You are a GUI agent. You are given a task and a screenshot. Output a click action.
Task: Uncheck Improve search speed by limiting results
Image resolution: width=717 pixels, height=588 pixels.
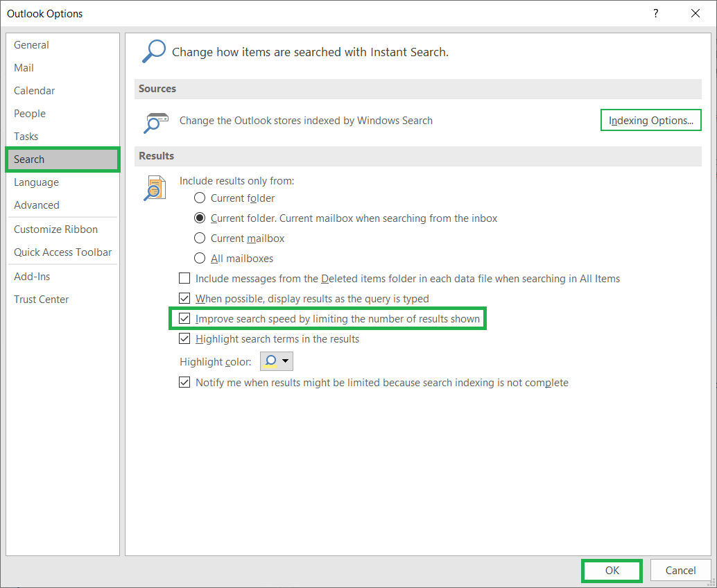click(184, 318)
